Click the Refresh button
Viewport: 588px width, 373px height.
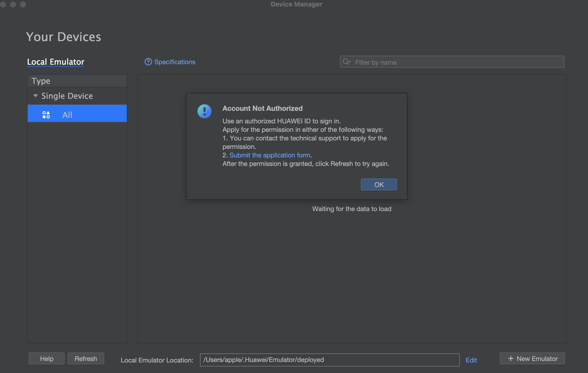point(86,358)
